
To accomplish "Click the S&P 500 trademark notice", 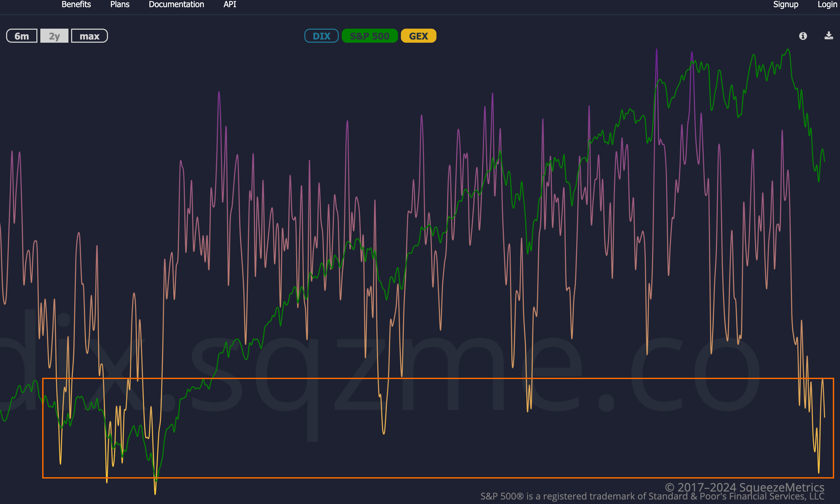I will (652, 497).
